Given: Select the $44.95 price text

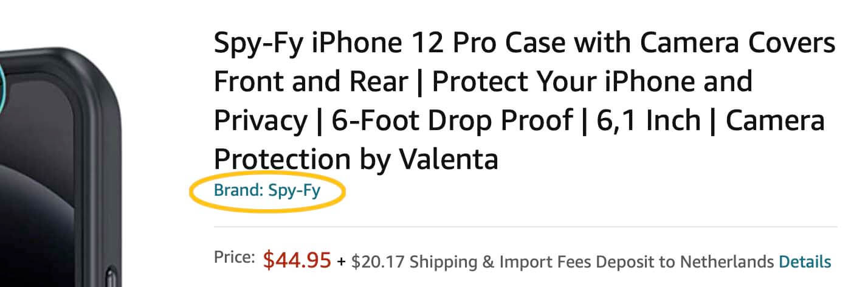Looking at the screenshot, I should pyautogui.click(x=297, y=260).
